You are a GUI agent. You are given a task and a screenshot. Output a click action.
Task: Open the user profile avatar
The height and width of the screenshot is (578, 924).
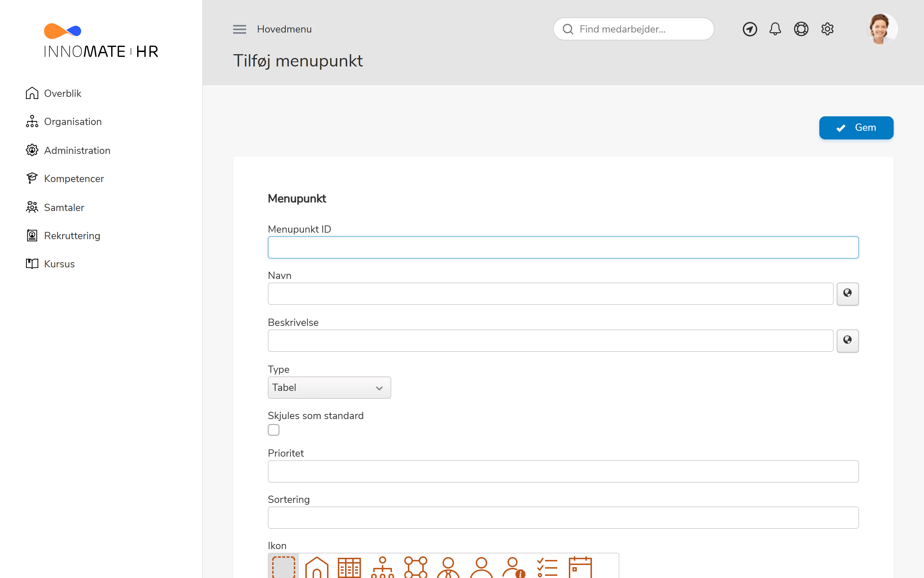pos(882,29)
